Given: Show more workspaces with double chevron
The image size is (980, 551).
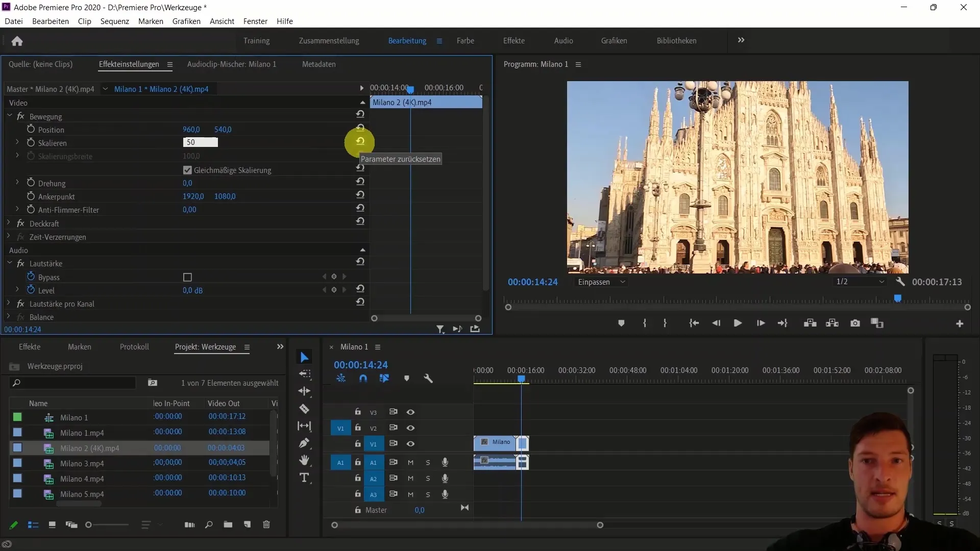Looking at the screenshot, I should pyautogui.click(x=741, y=40).
